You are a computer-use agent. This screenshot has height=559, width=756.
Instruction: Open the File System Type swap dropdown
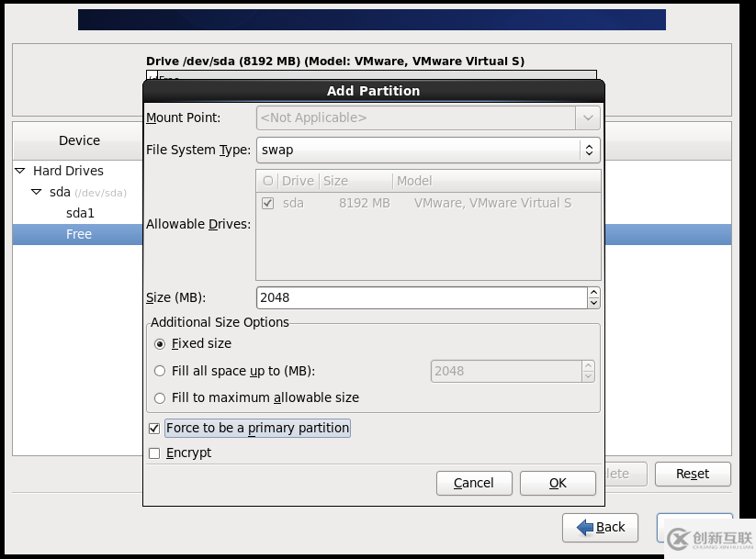point(428,150)
